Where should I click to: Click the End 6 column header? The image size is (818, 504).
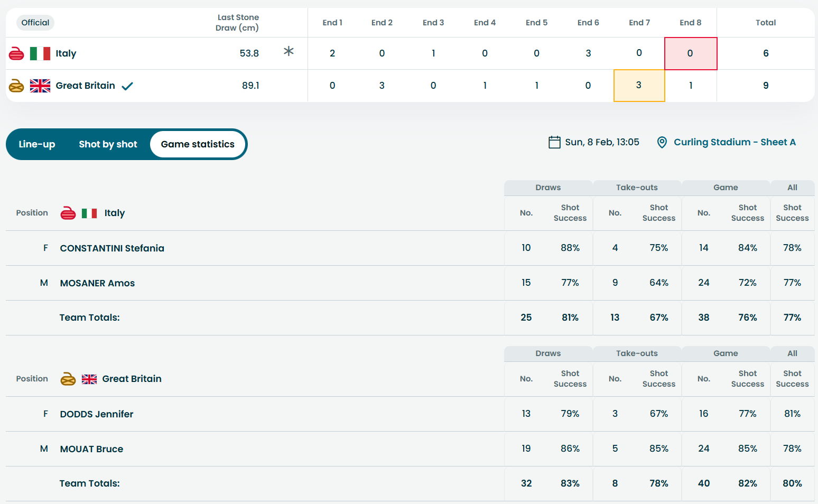(x=588, y=23)
